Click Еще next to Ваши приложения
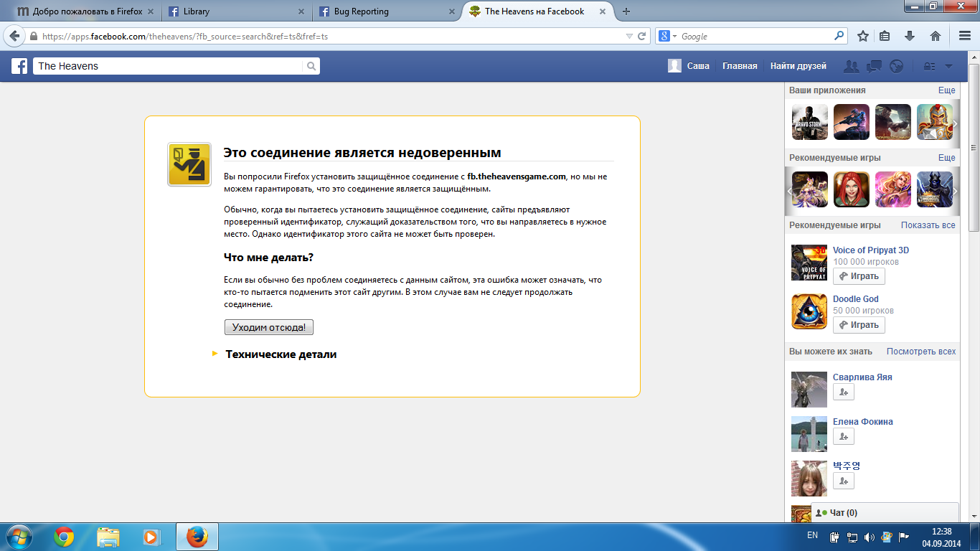The image size is (980, 551). (947, 90)
